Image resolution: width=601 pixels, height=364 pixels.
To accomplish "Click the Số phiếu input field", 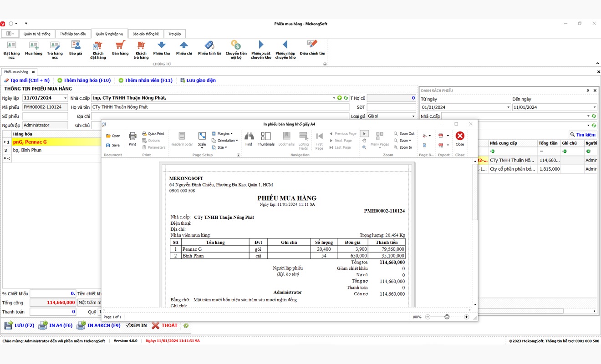I will (x=45, y=116).
